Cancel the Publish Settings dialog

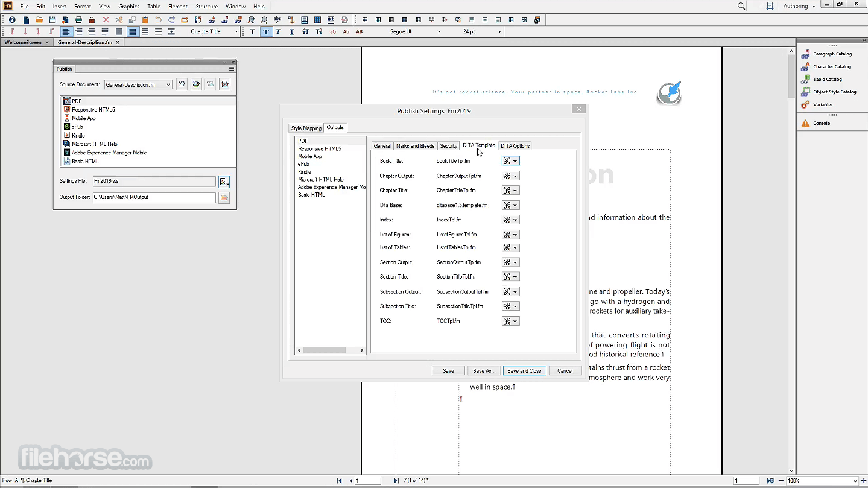[565, 371]
